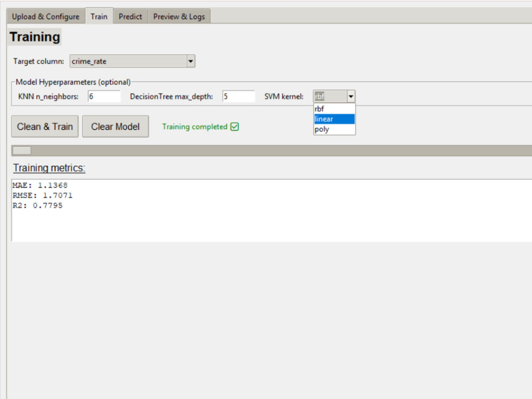Choose poly as the SVM kernel
The height and width of the screenshot is (399, 532).
(334, 129)
